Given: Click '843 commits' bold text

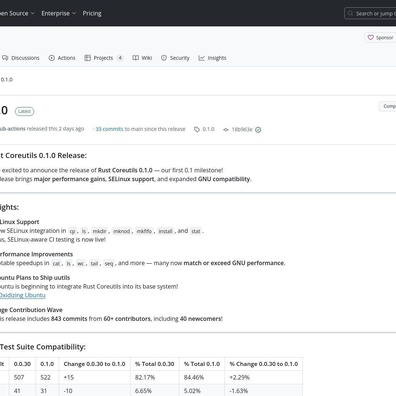Looking at the screenshot, I should [69, 319].
